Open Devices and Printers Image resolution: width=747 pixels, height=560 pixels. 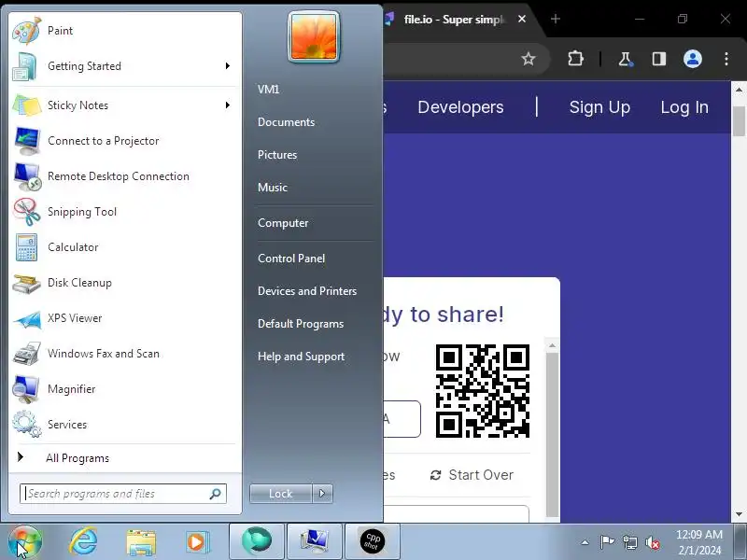tap(307, 291)
